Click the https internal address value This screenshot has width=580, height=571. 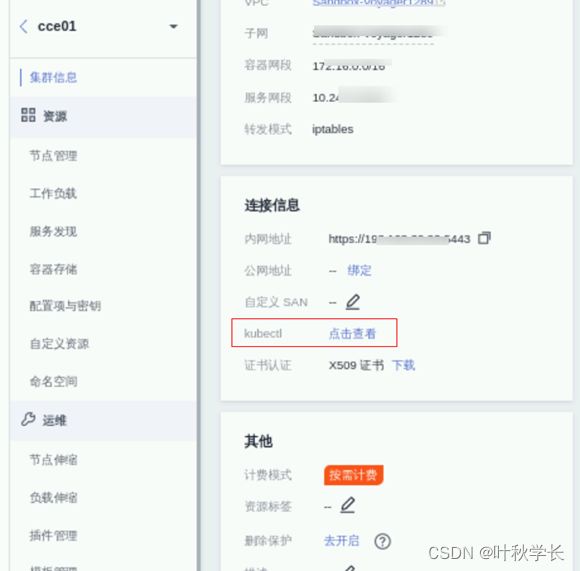(399, 239)
